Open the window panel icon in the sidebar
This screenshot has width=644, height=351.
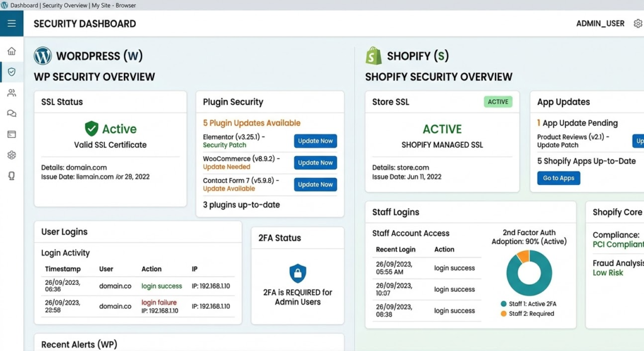point(11,135)
